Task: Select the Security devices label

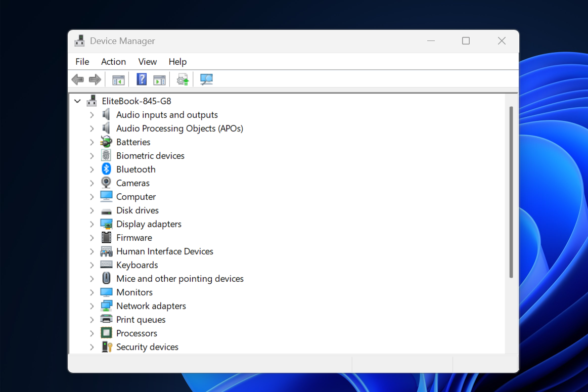Action: point(147,347)
